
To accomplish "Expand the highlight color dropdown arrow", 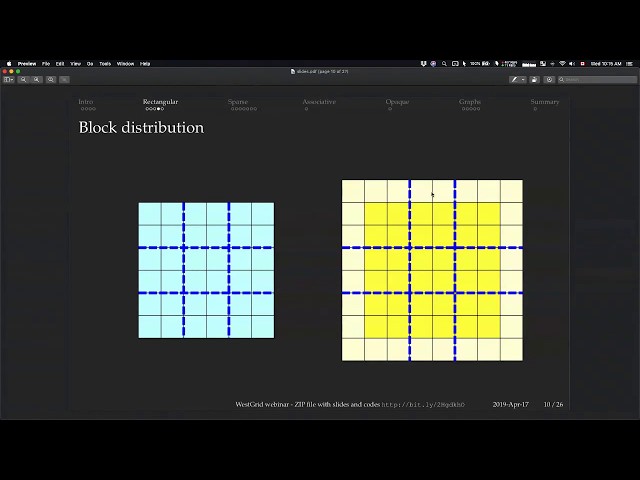I will [523, 80].
